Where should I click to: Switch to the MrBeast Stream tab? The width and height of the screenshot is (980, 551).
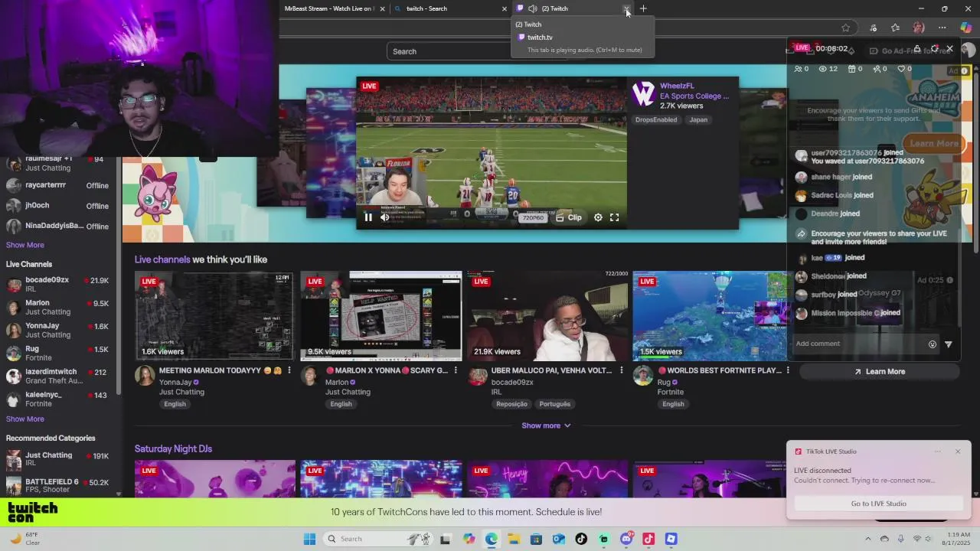pos(328,8)
